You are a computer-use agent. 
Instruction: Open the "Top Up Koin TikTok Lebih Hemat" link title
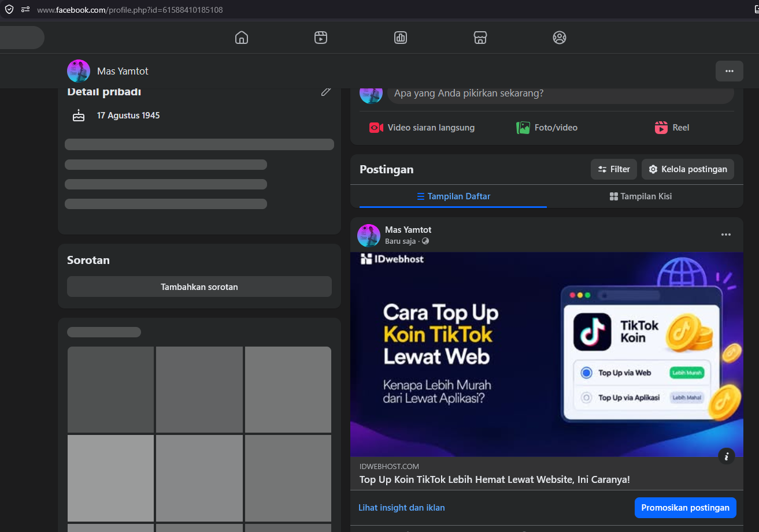[x=495, y=479]
